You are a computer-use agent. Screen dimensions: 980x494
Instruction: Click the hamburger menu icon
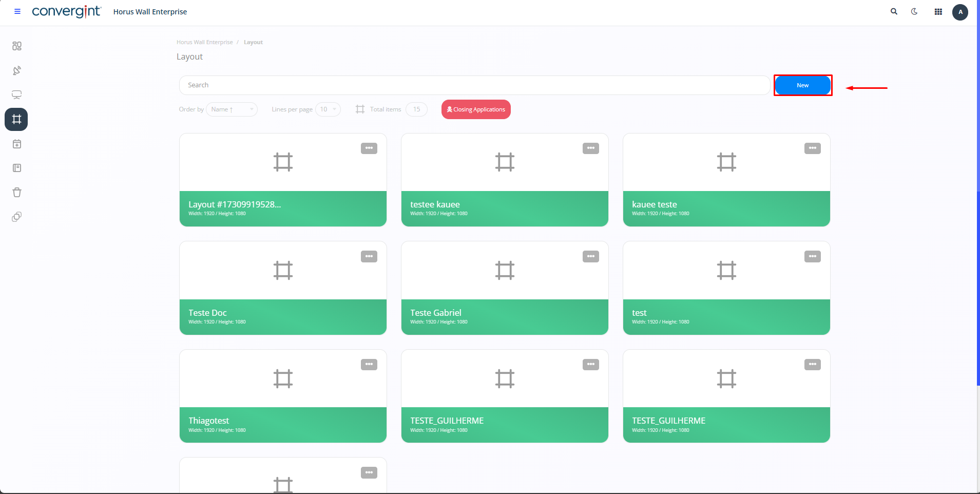(x=17, y=11)
